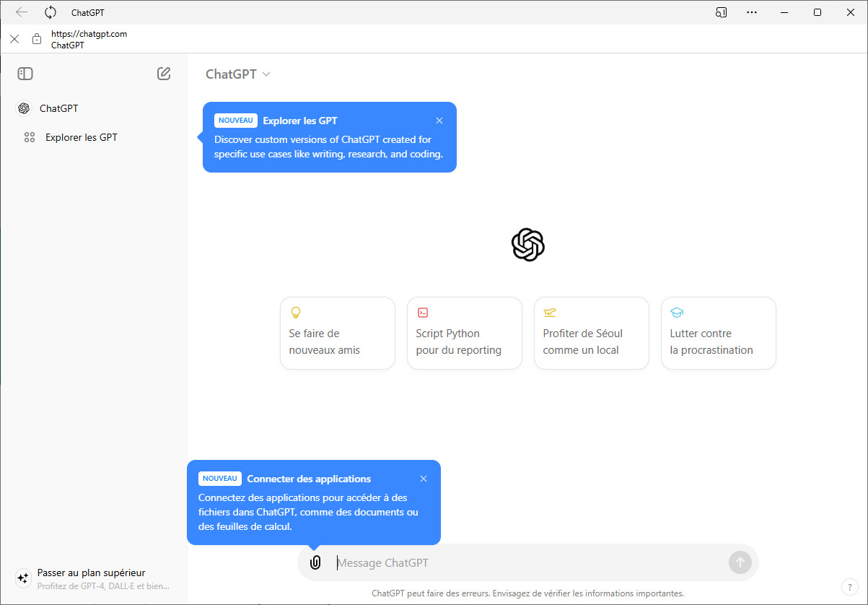Expand the ChatGPT model dropdown
868x605 pixels.
[x=238, y=74]
